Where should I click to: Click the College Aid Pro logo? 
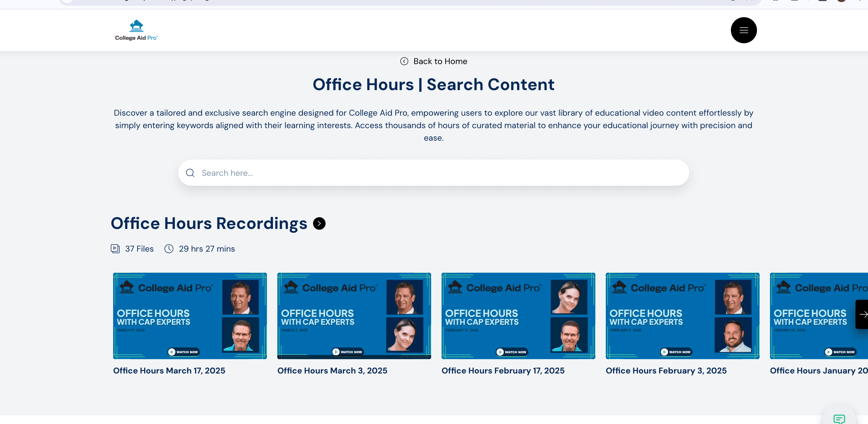point(136,30)
